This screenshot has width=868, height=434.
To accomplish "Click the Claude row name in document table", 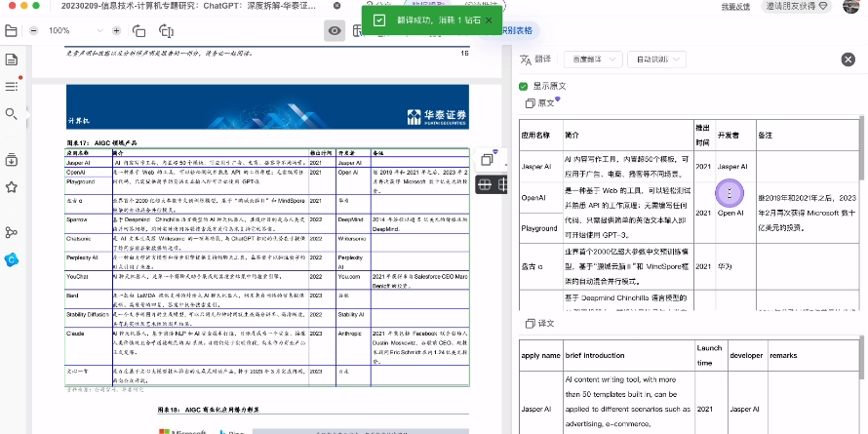I will (73, 334).
